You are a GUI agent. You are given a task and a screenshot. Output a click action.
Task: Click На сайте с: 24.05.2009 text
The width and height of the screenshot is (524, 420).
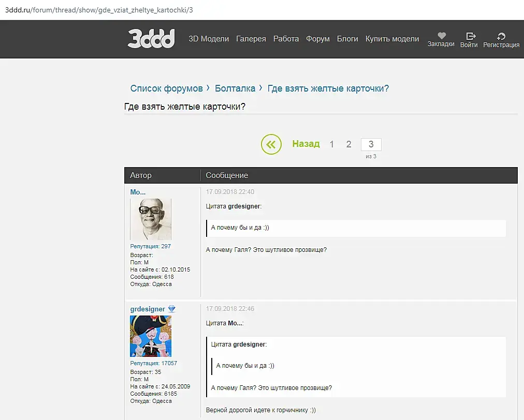pyautogui.click(x=160, y=386)
